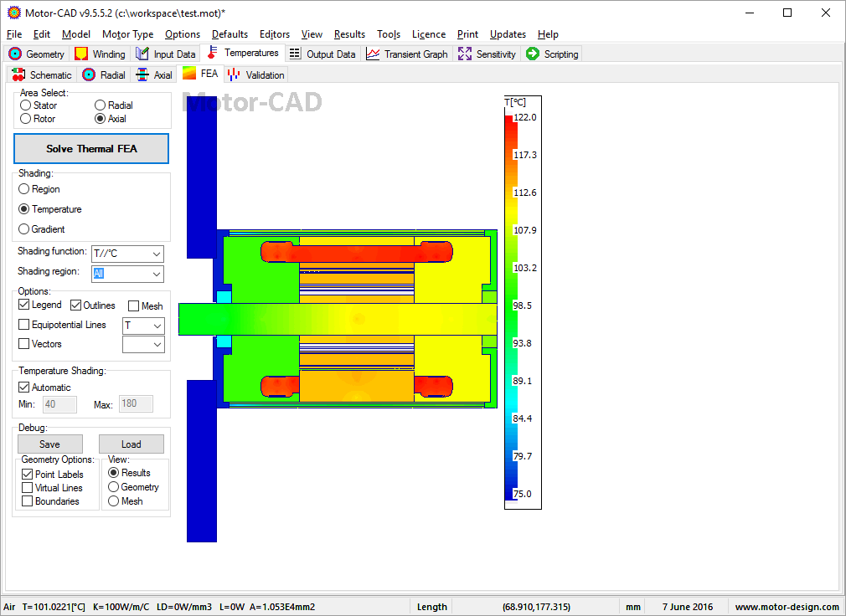This screenshot has width=846, height=616.
Task: Click the coordinates readout in status bar
Action: 536,607
